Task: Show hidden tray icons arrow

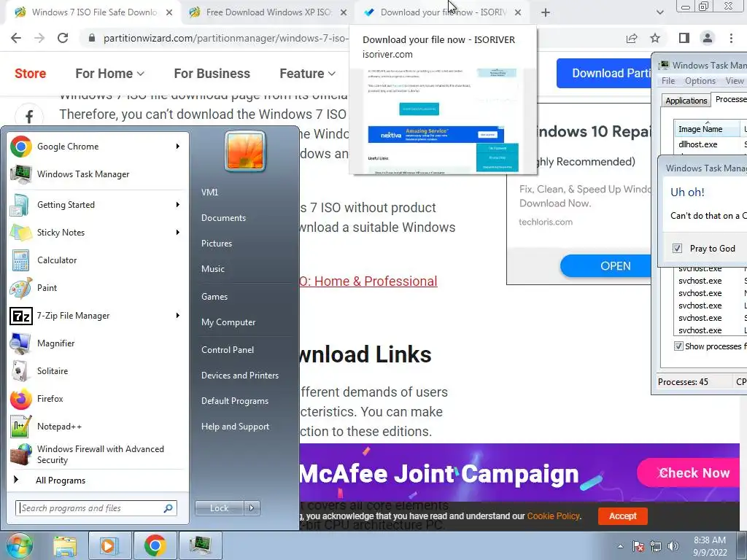Action: pos(620,546)
